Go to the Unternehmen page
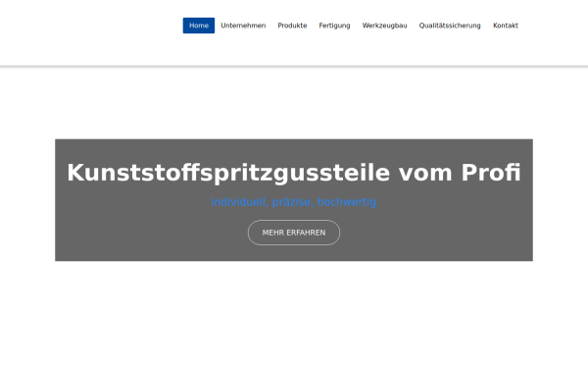 pos(243,26)
